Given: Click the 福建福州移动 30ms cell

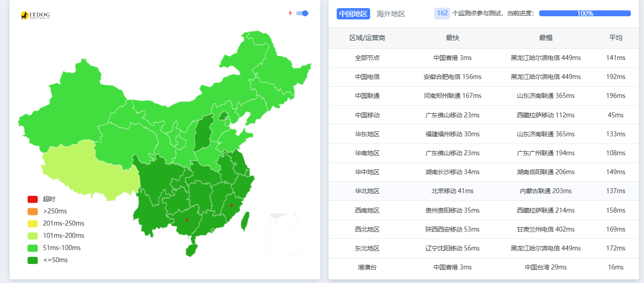Looking at the screenshot, I should click(452, 134).
